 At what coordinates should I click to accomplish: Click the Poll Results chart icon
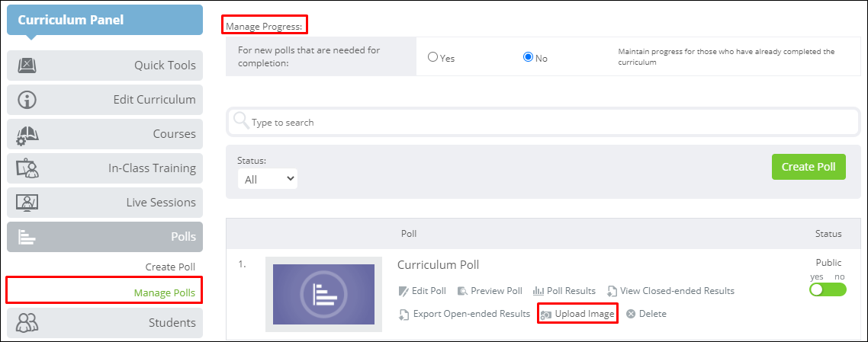pyautogui.click(x=538, y=291)
